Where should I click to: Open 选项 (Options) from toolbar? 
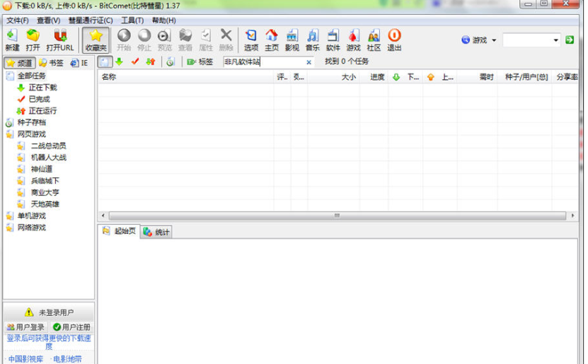(x=251, y=40)
